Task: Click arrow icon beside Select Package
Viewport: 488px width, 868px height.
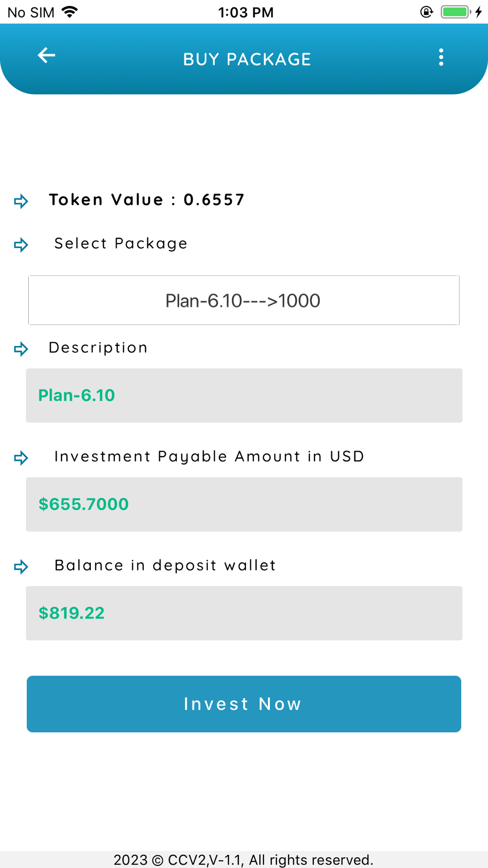Action: tap(21, 245)
